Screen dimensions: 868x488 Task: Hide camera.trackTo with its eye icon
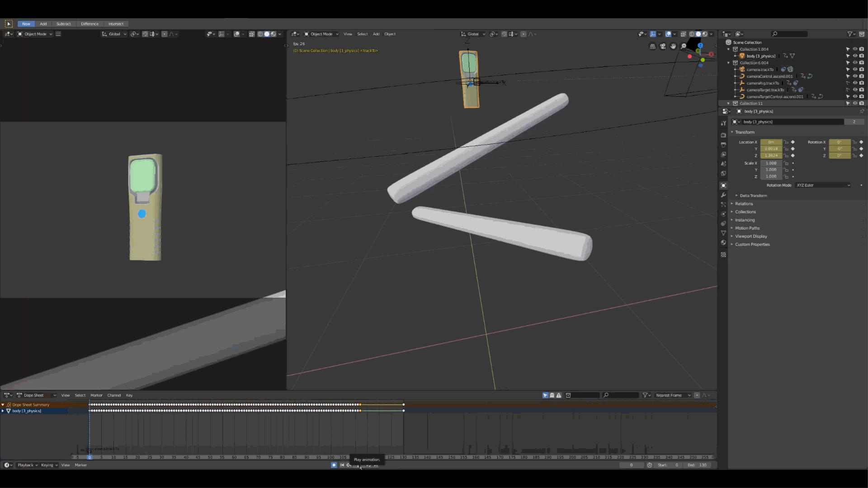pos(855,70)
